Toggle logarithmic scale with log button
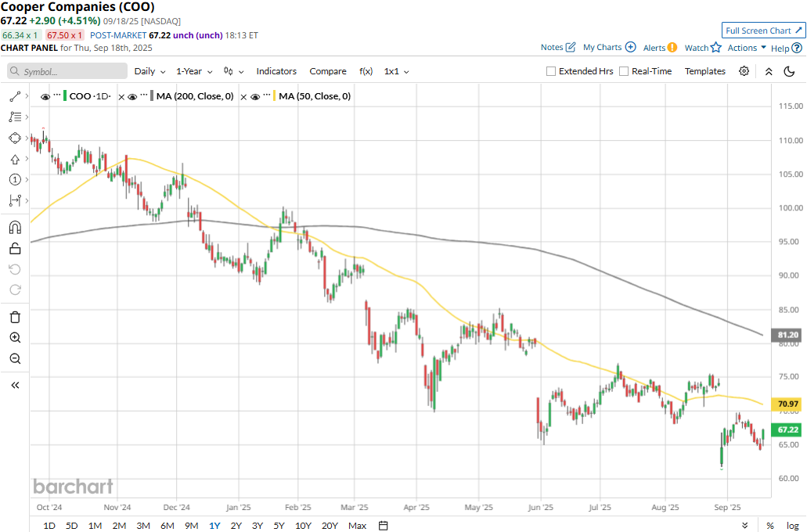The image size is (807, 532). point(793,525)
